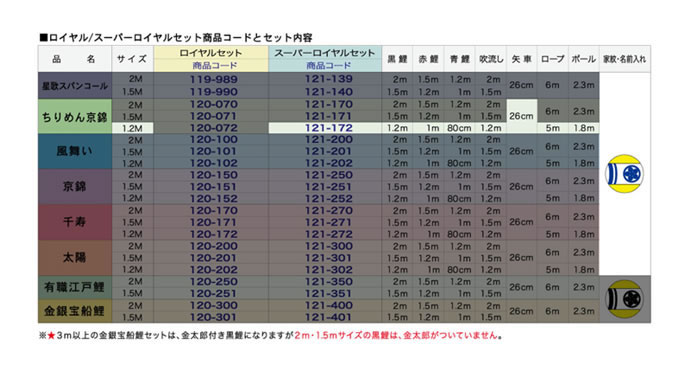Select product code 120-151
The image size is (690, 370).
214,187
